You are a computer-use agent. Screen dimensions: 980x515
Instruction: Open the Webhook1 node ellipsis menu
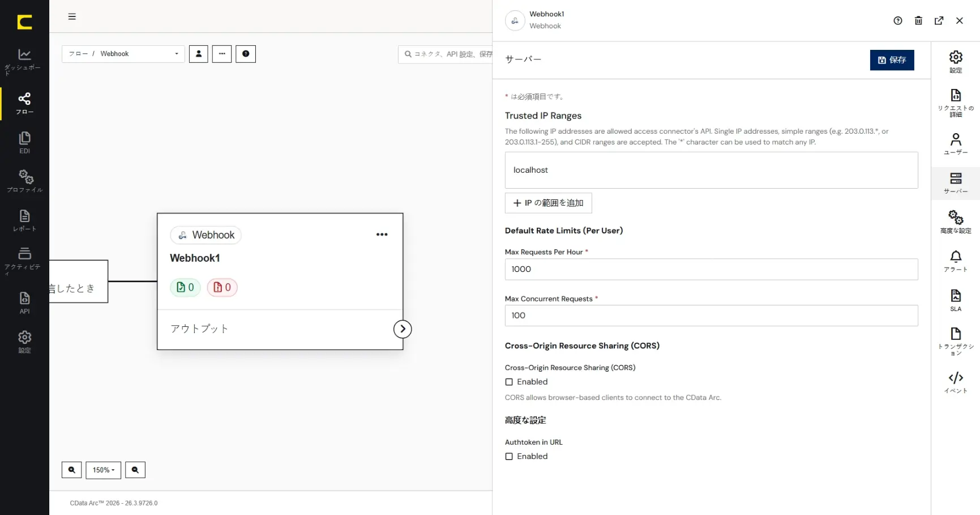(x=382, y=235)
